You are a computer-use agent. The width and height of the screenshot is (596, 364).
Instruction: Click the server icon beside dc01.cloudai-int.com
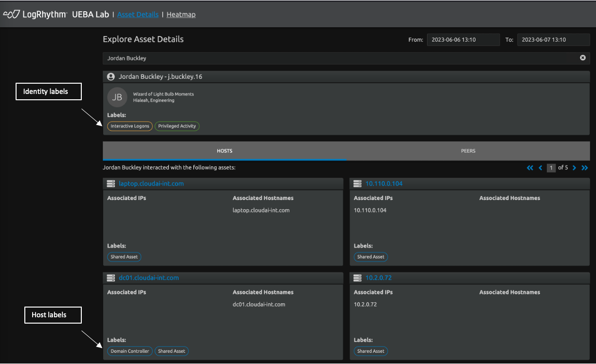pyautogui.click(x=111, y=278)
